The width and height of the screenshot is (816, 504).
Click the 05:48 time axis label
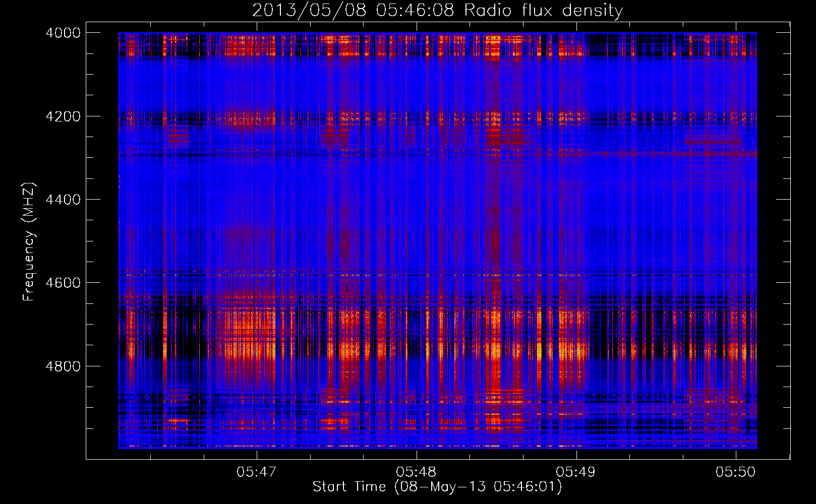coord(416,472)
